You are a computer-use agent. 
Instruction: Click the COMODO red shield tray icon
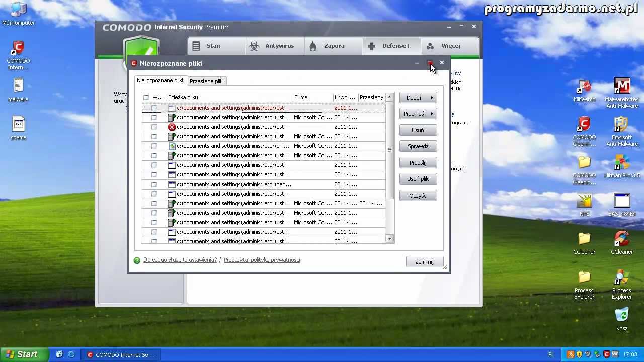coord(606,354)
